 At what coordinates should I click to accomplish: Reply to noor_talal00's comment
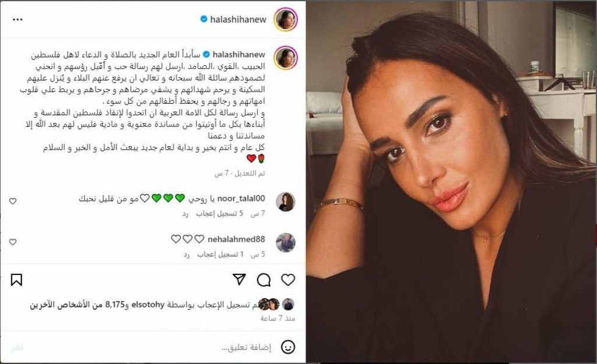point(185,214)
